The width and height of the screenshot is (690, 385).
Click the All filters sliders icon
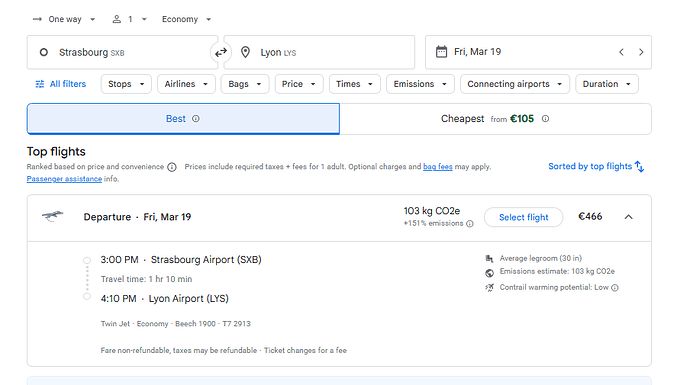coord(40,84)
